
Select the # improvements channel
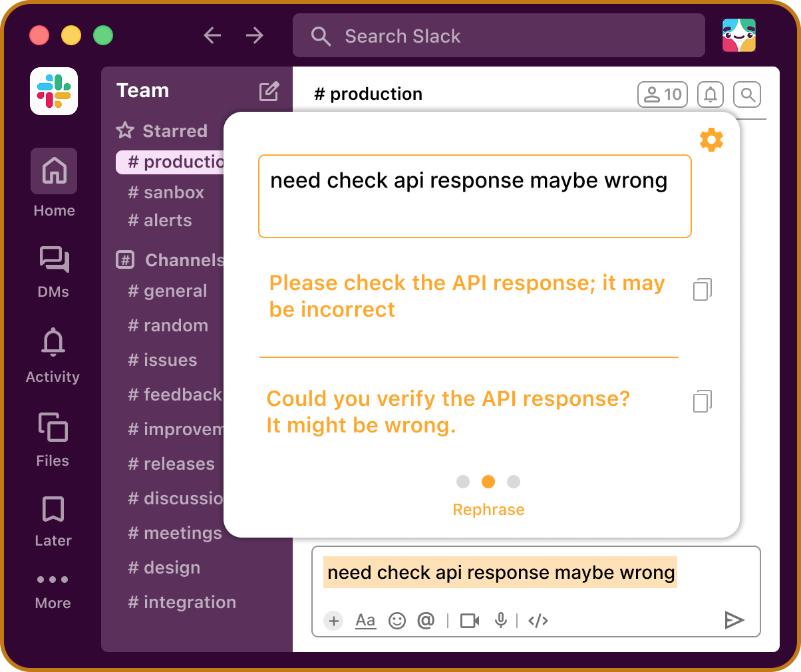point(176,429)
